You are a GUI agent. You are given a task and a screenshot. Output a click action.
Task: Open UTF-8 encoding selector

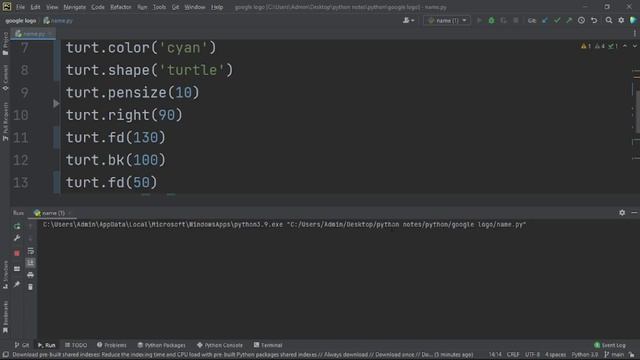click(532, 355)
